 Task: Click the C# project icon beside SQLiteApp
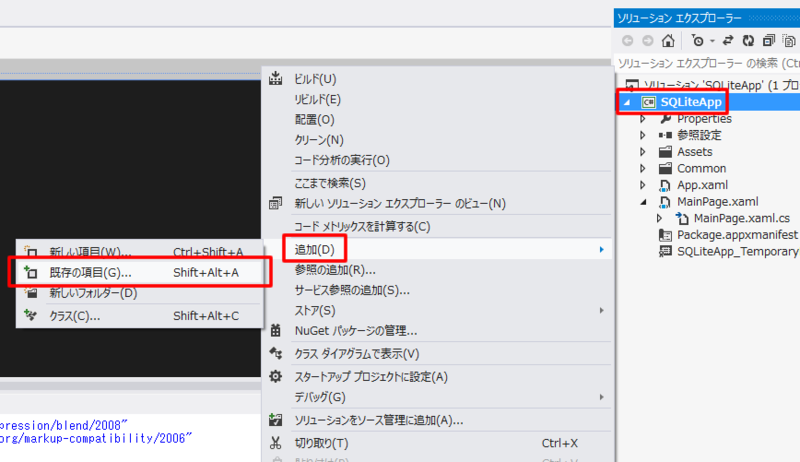click(x=648, y=102)
